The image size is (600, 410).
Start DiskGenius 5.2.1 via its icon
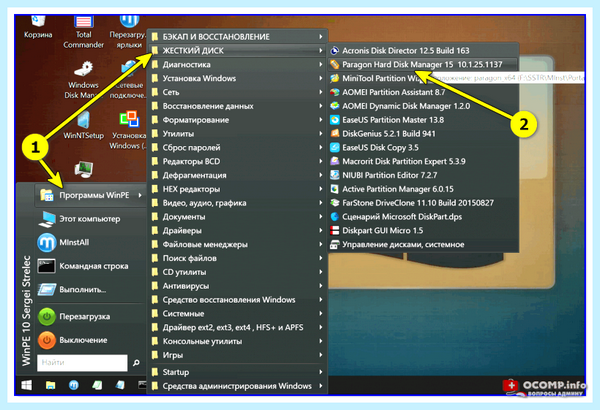click(335, 134)
